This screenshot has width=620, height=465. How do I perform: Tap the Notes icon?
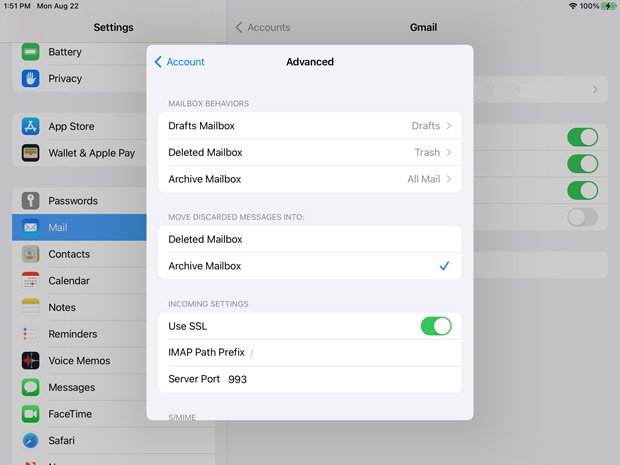(30, 307)
